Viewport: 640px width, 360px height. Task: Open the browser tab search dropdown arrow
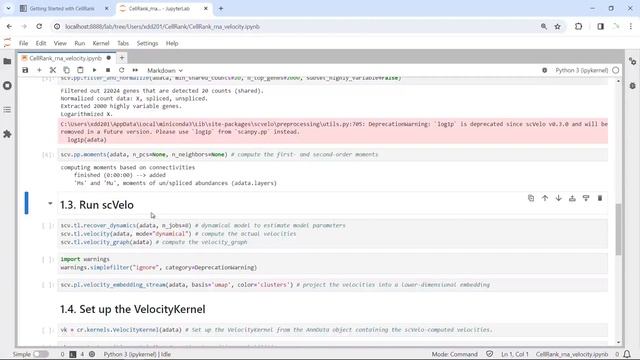[8, 8]
